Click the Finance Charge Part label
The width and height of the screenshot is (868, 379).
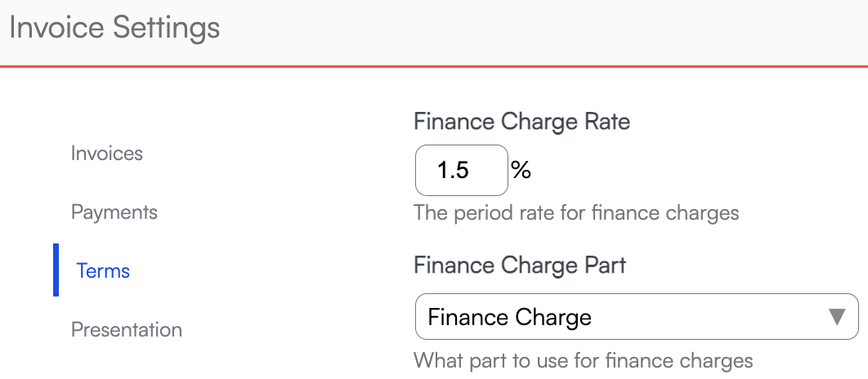click(520, 265)
